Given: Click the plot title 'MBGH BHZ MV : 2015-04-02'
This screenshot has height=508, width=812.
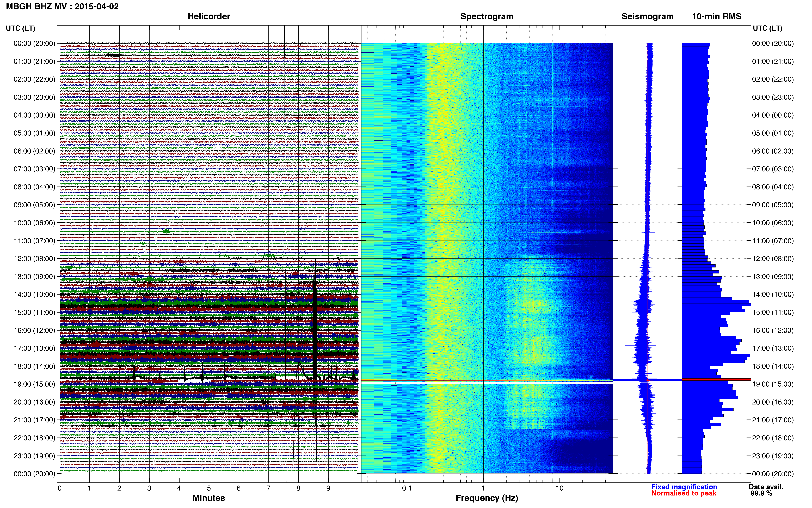Looking at the screenshot, I should [62, 6].
